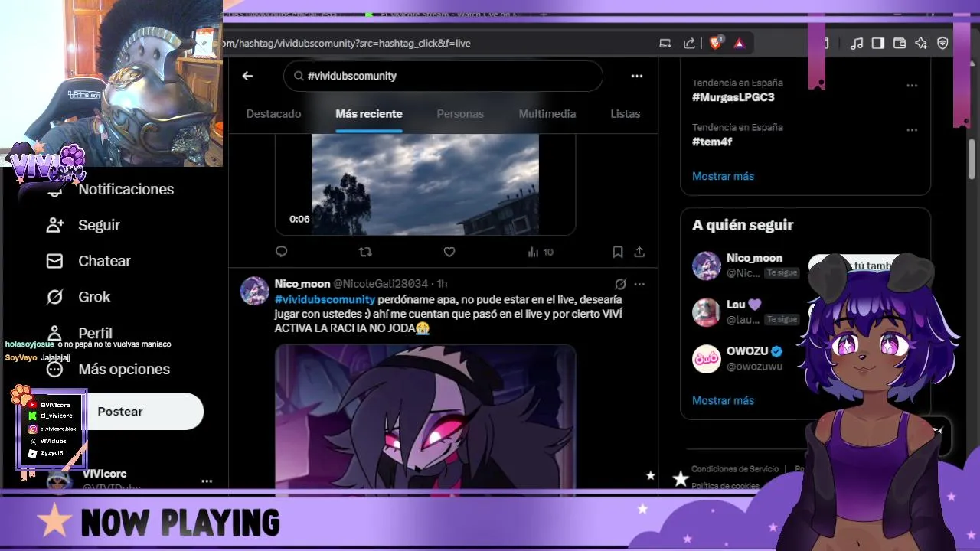Open Nico_moon's tweet artwork image

(x=425, y=417)
